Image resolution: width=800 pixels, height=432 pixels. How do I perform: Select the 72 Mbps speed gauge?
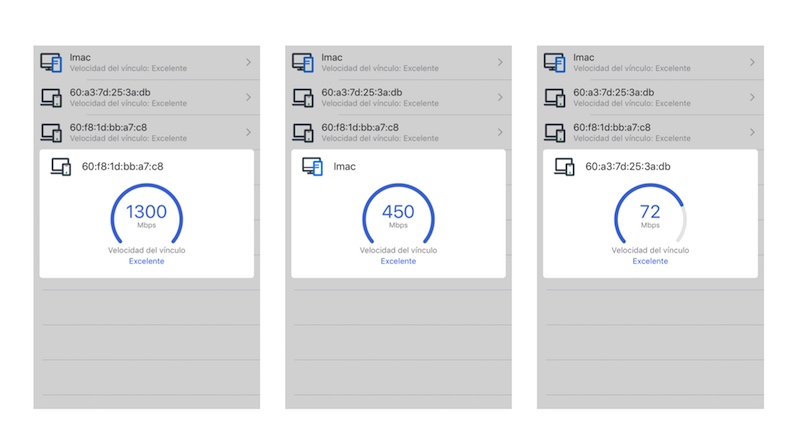650,215
